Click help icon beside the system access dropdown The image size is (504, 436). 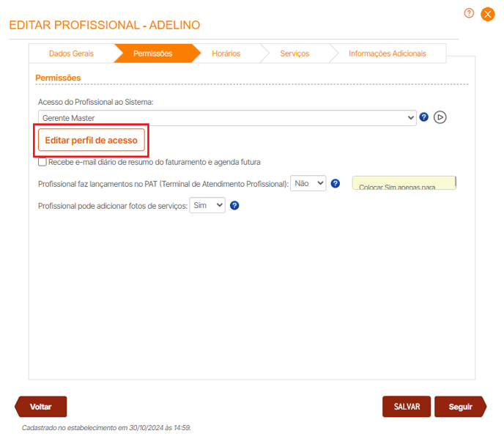click(423, 117)
